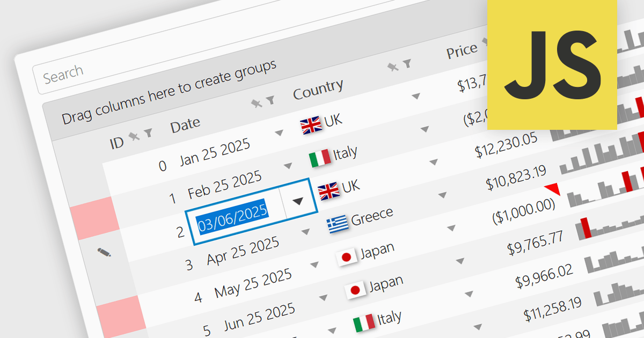
Task: Select the ($1,000.00) price cell
Action: (x=524, y=211)
